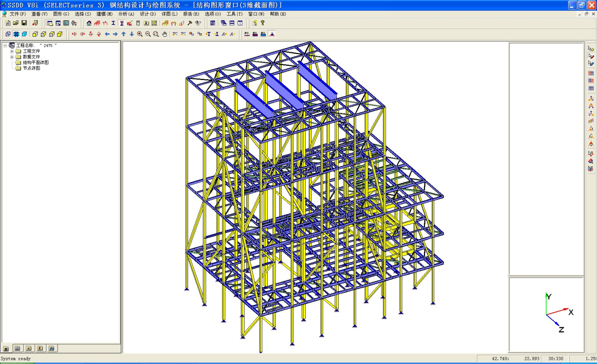The height and width of the screenshot is (364, 597).
Task: Collapse the 工程名称 root tree node
Action: (x=5, y=46)
